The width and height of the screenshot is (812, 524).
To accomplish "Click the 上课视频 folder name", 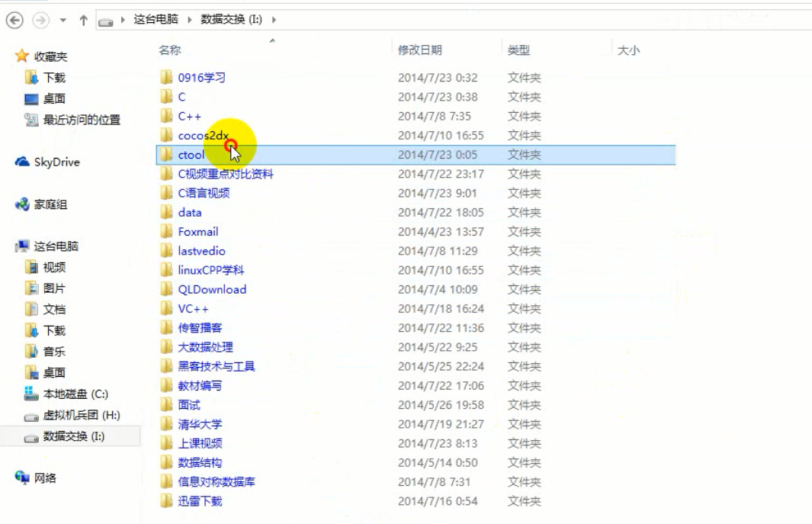I will click(x=200, y=443).
